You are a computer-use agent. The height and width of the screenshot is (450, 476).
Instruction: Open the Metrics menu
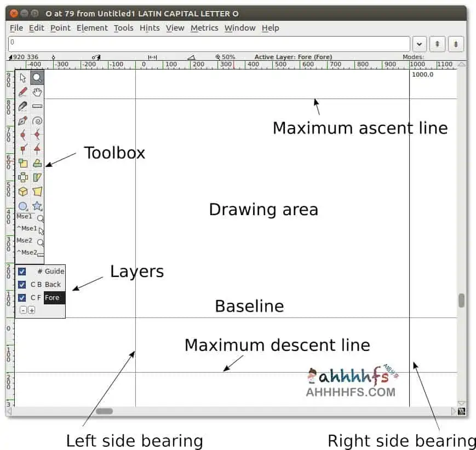tap(204, 28)
